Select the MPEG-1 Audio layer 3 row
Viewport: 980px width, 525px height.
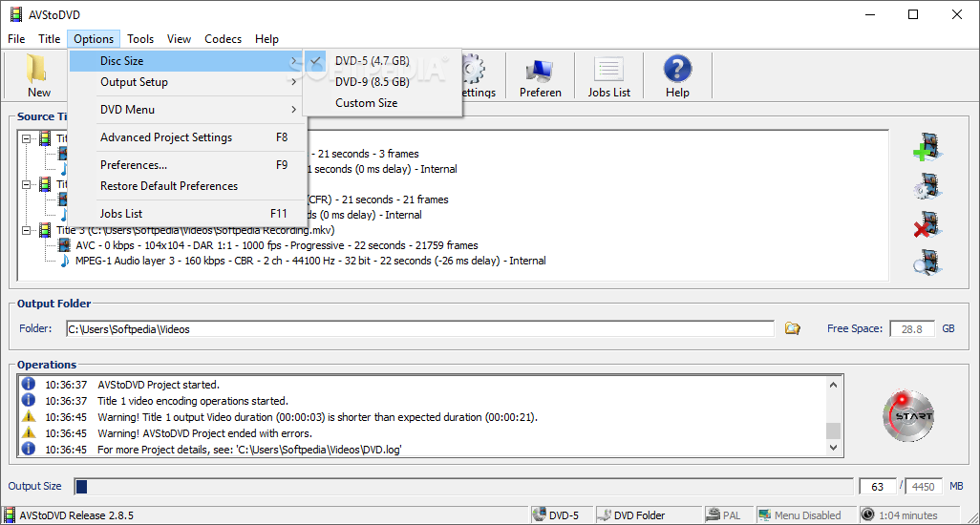tap(310, 261)
